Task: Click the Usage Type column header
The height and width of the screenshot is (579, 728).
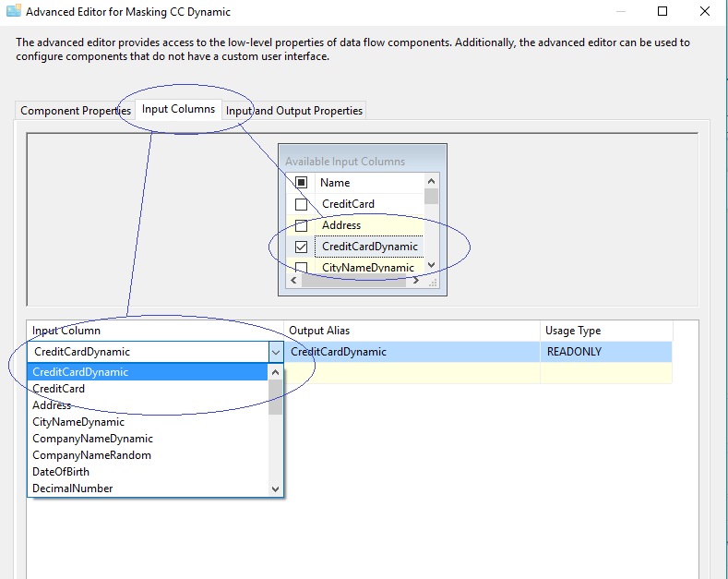Action: click(x=606, y=331)
